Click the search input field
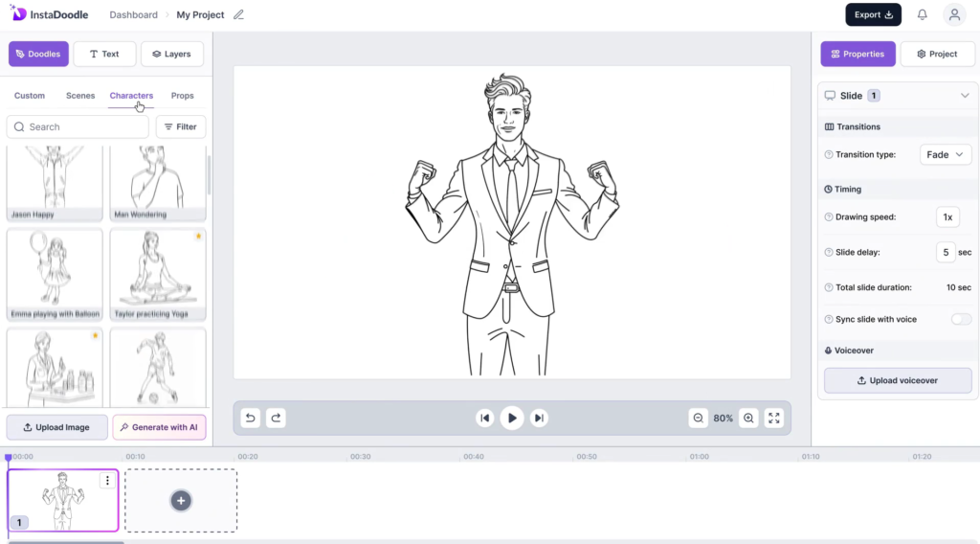Image resolution: width=980 pixels, height=544 pixels. (78, 127)
